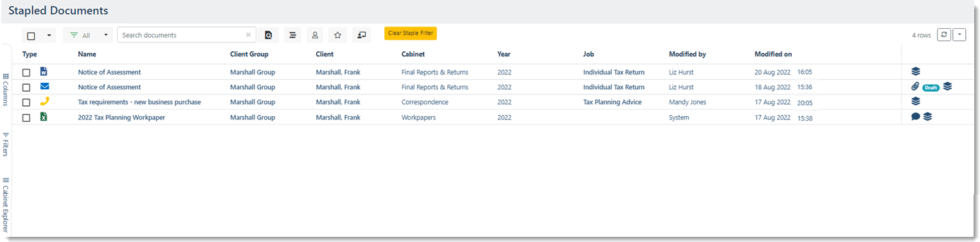
Task: Click the paperclip attachment icon on email row
Action: pos(915,87)
